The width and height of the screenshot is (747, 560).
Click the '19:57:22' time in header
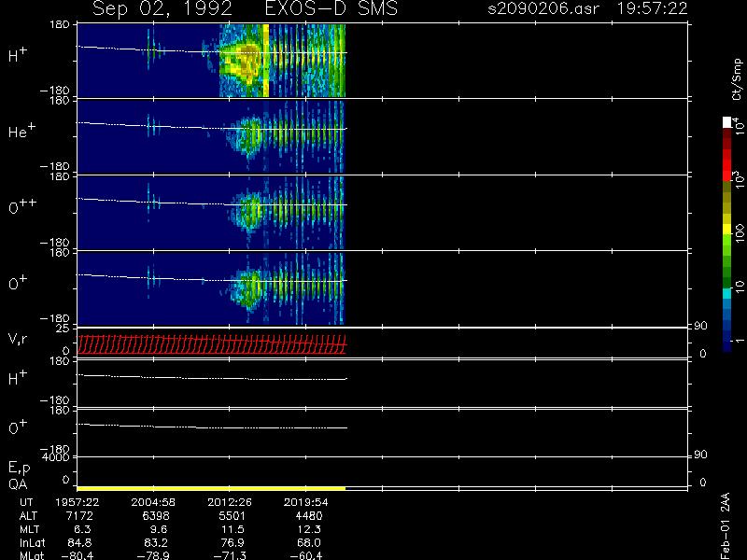click(652, 8)
